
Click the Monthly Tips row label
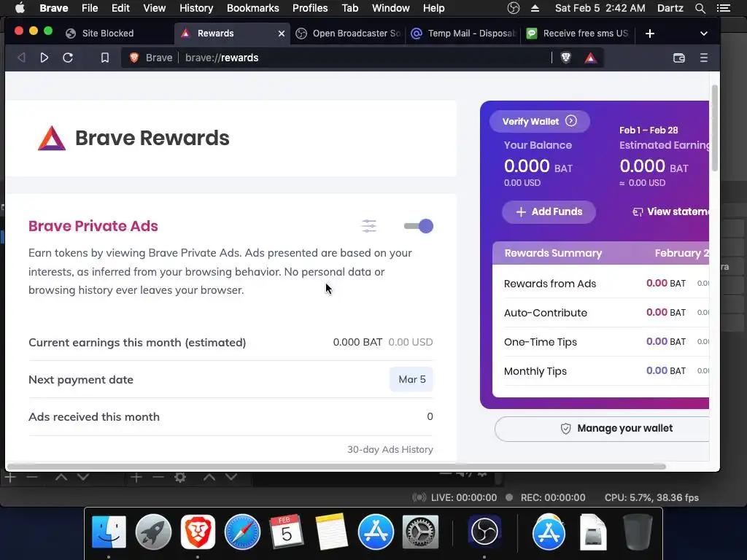[535, 371]
